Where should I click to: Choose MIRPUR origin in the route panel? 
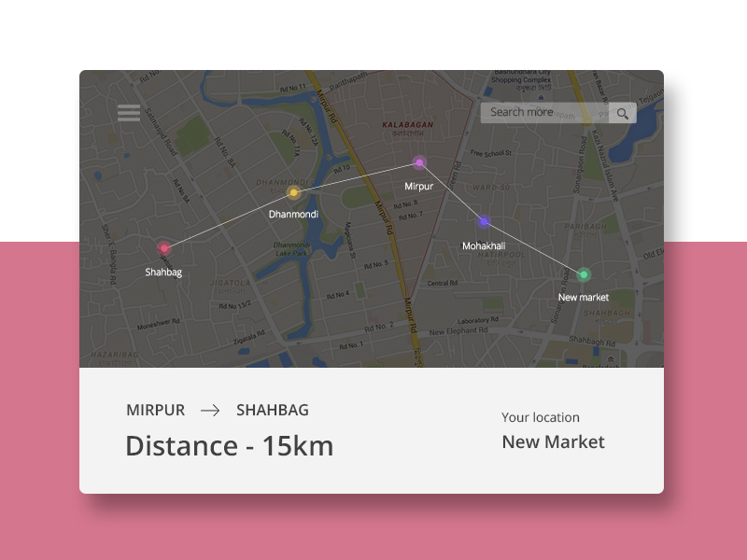tap(155, 410)
